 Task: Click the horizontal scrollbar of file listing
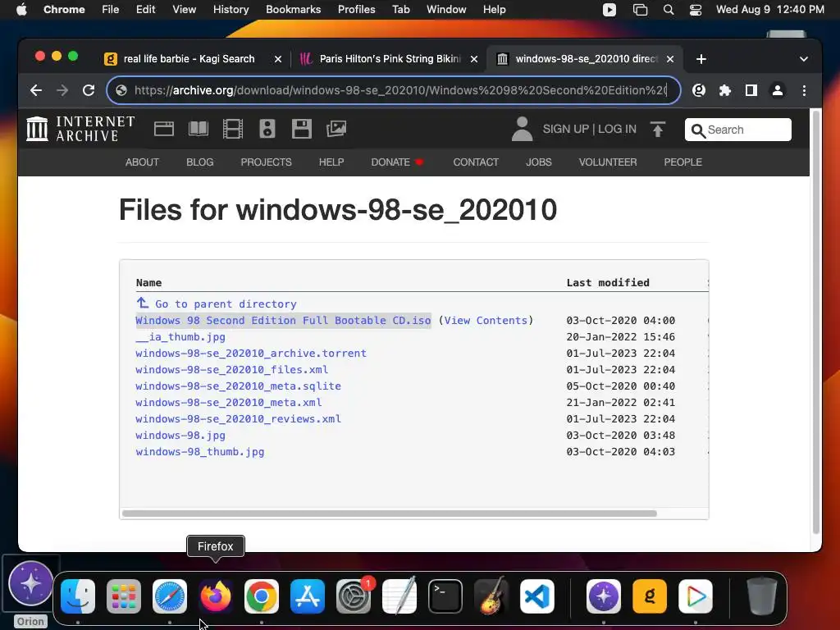tap(390, 514)
